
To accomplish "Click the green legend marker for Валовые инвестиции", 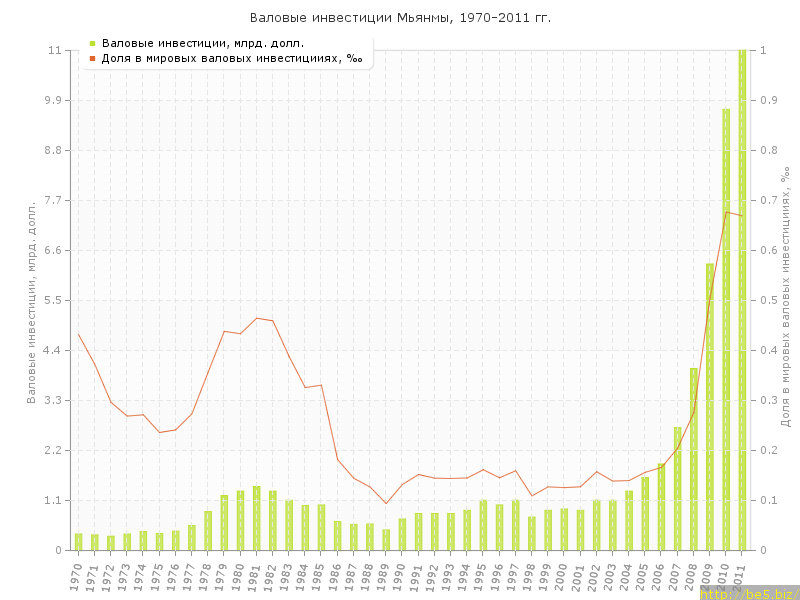I will (x=92, y=43).
